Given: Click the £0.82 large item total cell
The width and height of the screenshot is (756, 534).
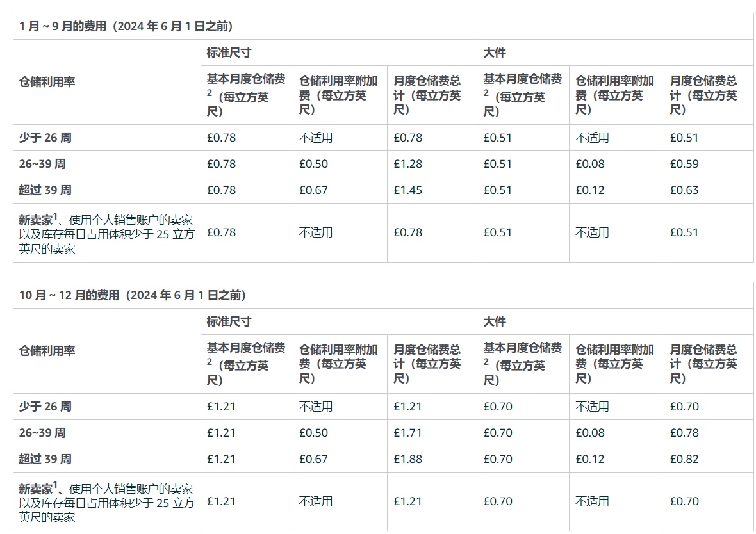Looking at the screenshot, I should click(684, 459).
